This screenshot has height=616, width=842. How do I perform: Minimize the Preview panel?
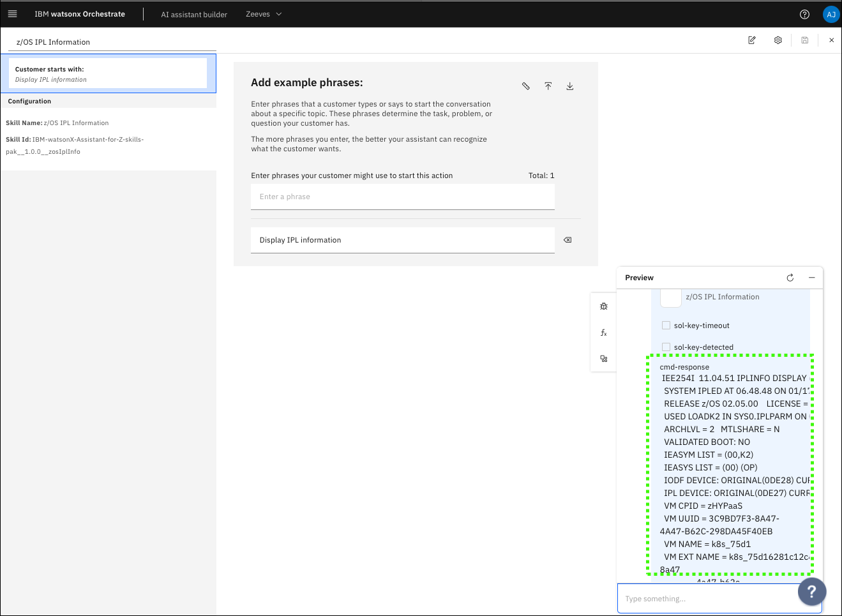tap(812, 278)
